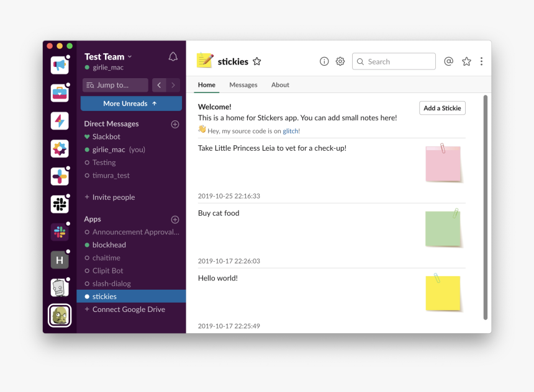The width and height of the screenshot is (534, 392).
Task: Open the black Slack logo workspace
Action: (60, 204)
